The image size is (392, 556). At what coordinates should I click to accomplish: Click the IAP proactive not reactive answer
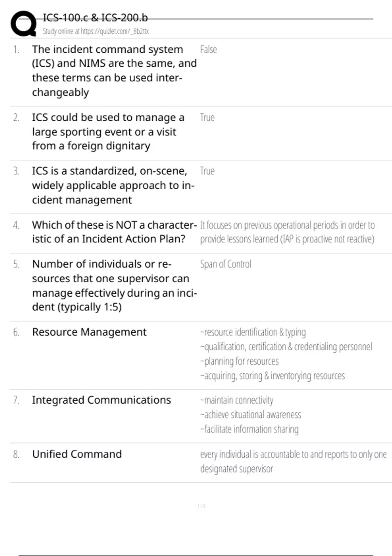pos(287,232)
